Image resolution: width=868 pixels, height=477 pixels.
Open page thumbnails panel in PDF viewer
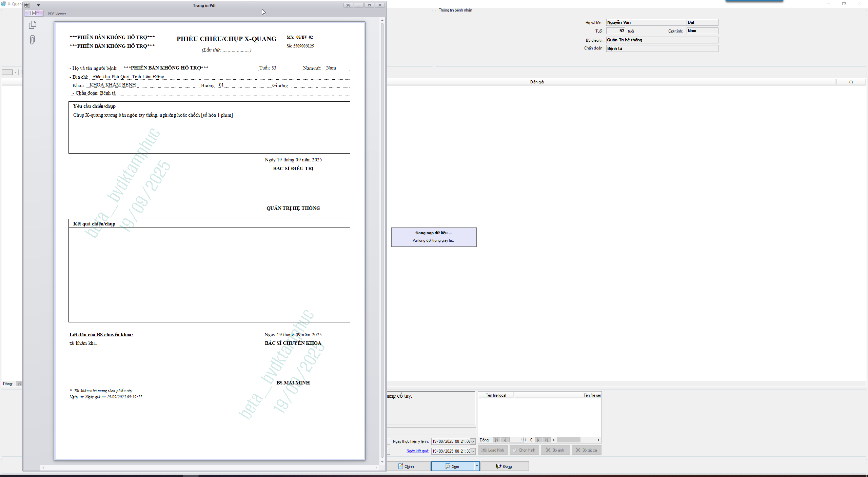click(x=33, y=25)
